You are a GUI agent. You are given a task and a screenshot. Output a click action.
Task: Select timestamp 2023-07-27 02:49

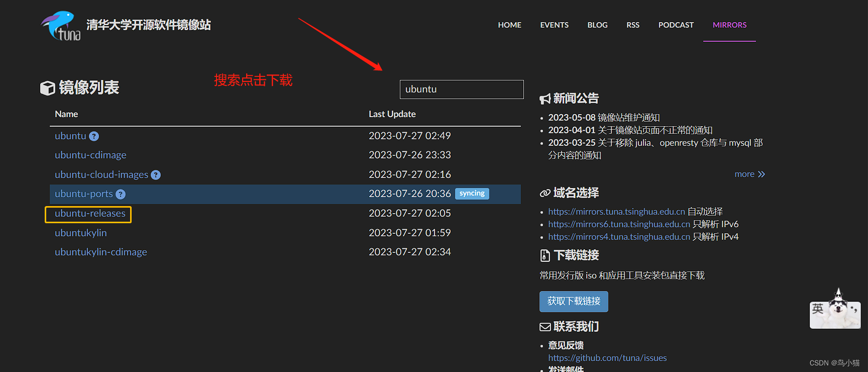coord(410,136)
